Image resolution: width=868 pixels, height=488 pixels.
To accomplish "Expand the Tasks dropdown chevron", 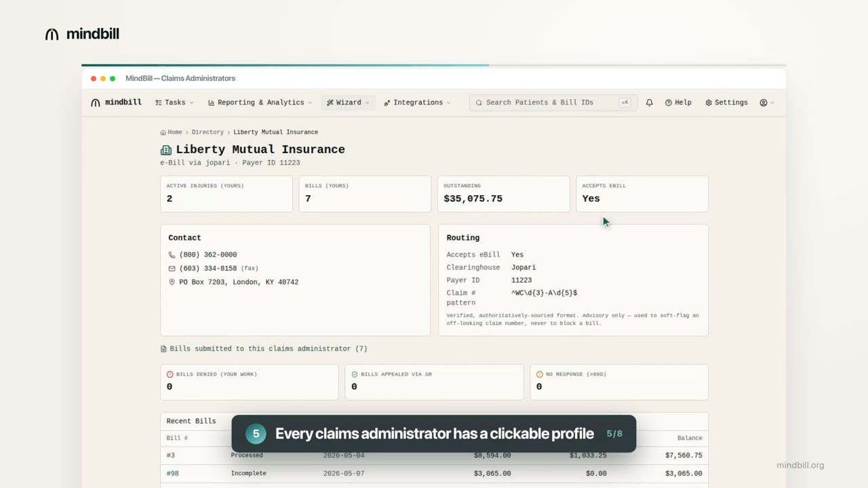I will click(191, 103).
